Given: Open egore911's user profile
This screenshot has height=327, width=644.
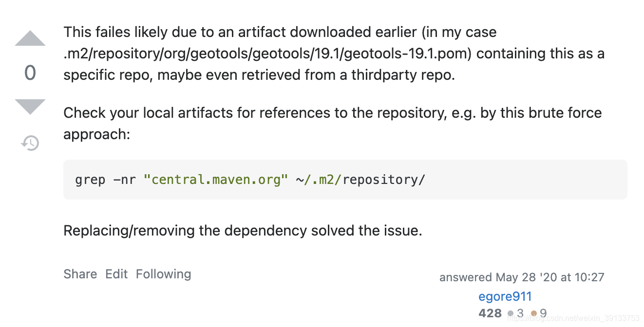Looking at the screenshot, I should [505, 296].
